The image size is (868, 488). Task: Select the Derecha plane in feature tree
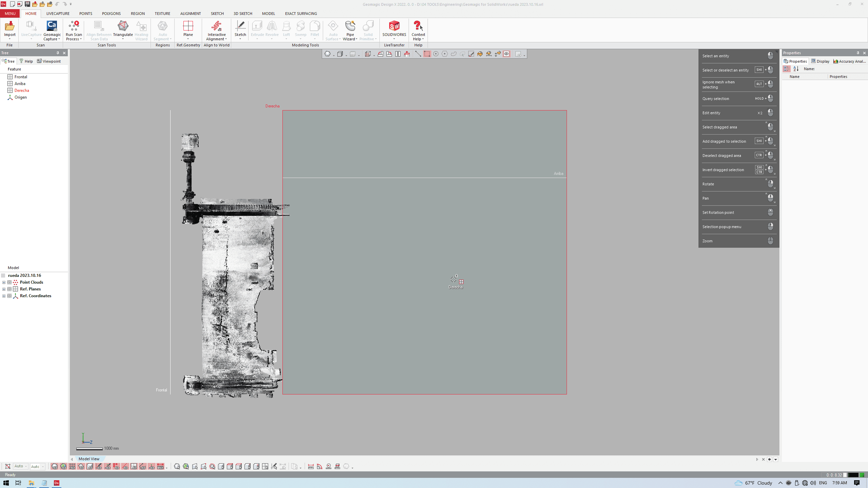[22, 90]
